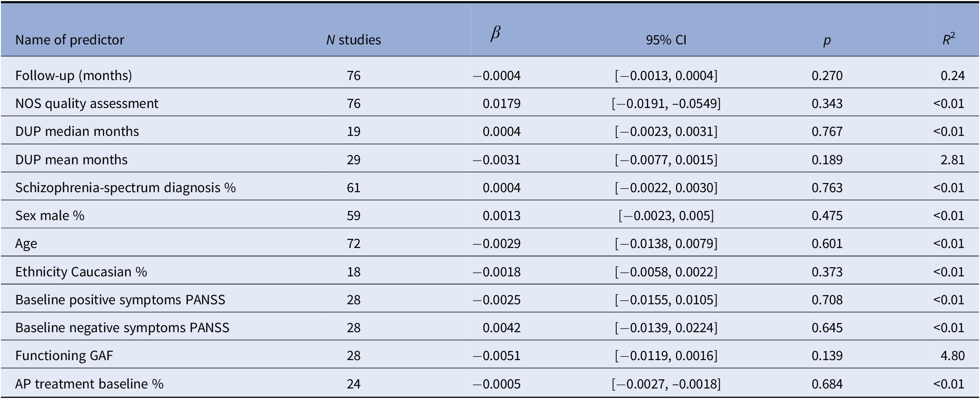Click the "Name of predictor" column header
The height and width of the screenshot is (399, 980).
point(70,40)
